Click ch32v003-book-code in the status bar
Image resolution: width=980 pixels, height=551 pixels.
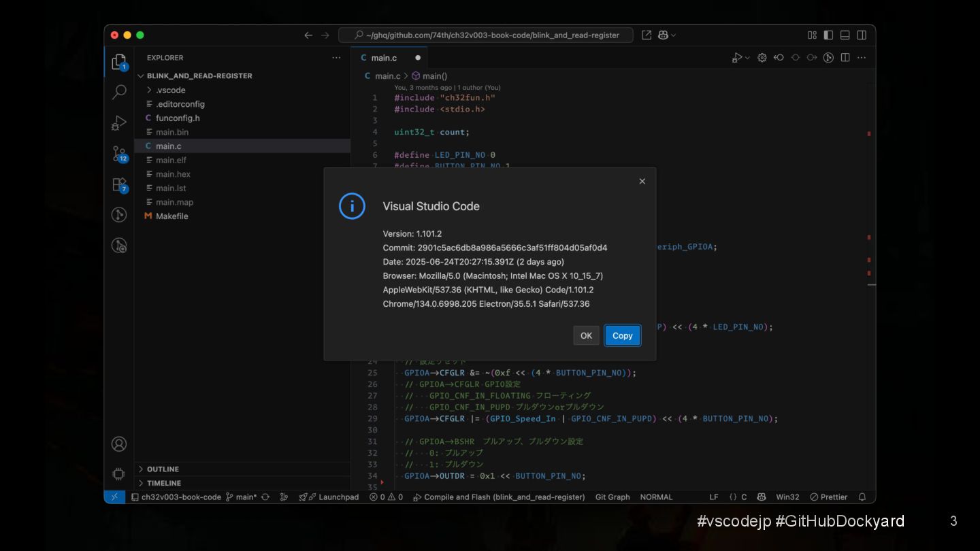(176, 497)
